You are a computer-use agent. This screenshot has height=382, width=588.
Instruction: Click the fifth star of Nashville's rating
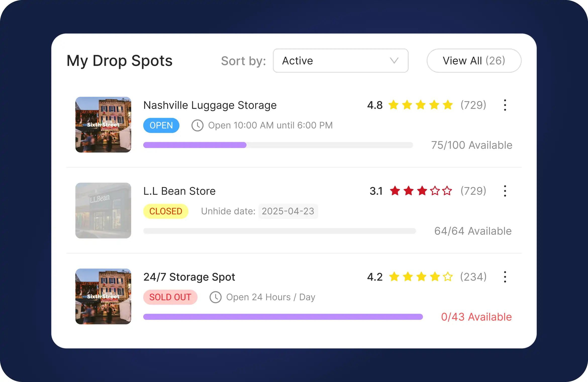coord(448,105)
